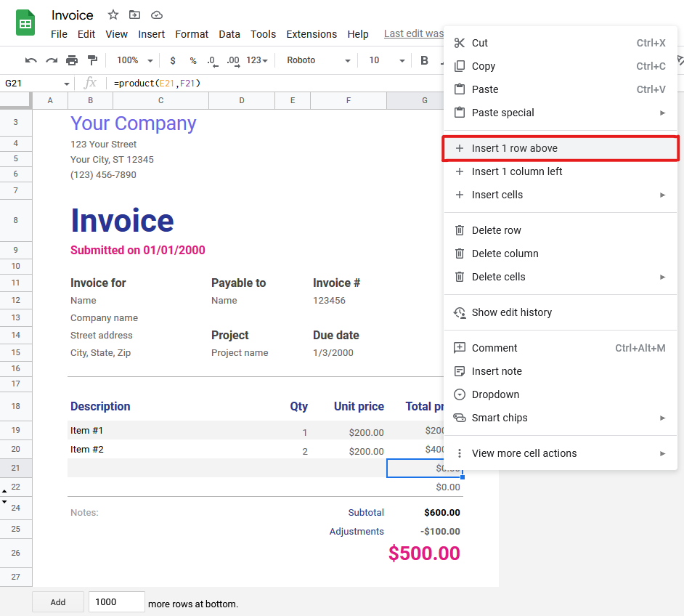Select column F header
The height and width of the screenshot is (616, 684).
pyautogui.click(x=348, y=100)
